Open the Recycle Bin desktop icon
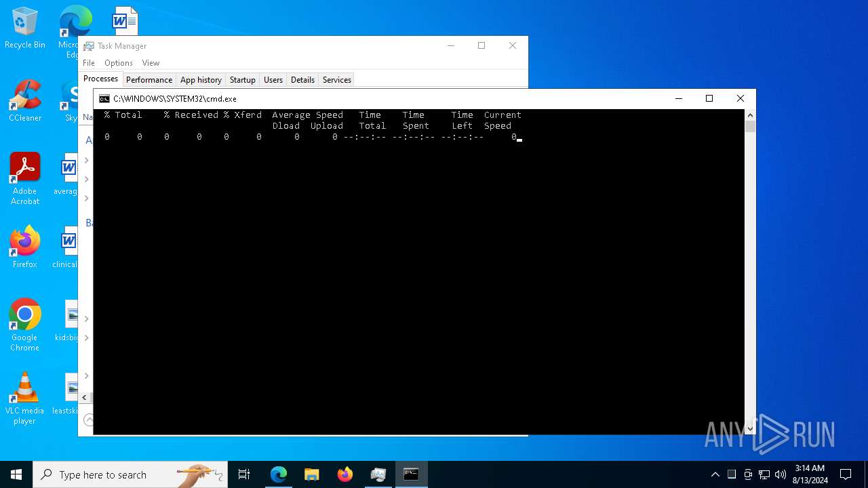 [25, 28]
